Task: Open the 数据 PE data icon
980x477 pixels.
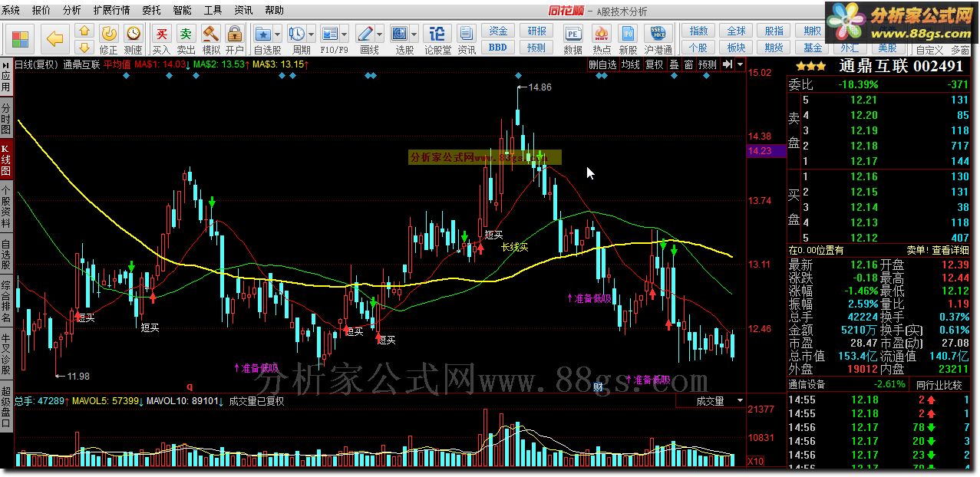Action: tap(572, 38)
